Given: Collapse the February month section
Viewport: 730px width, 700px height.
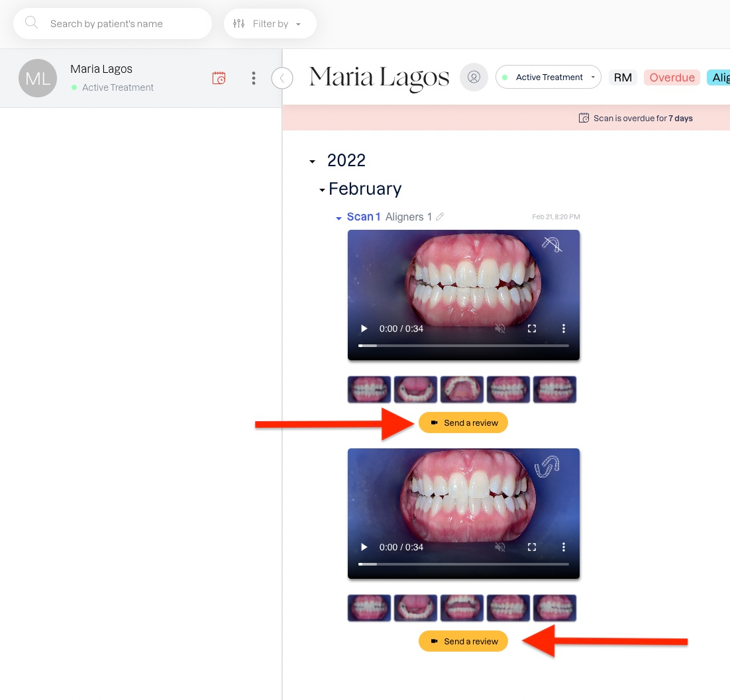Looking at the screenshot, I should click(x=322, y=190).
